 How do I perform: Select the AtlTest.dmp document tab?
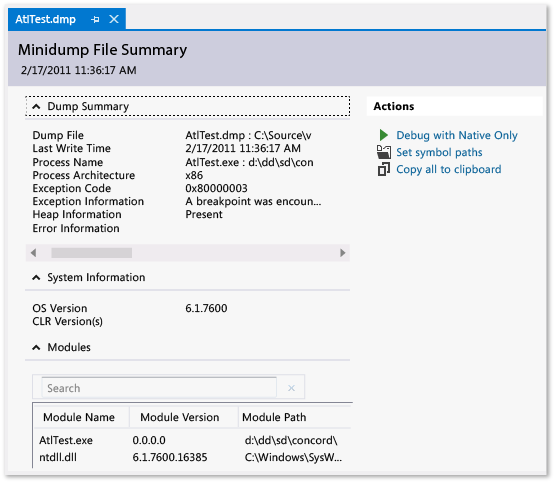point(45,19)
